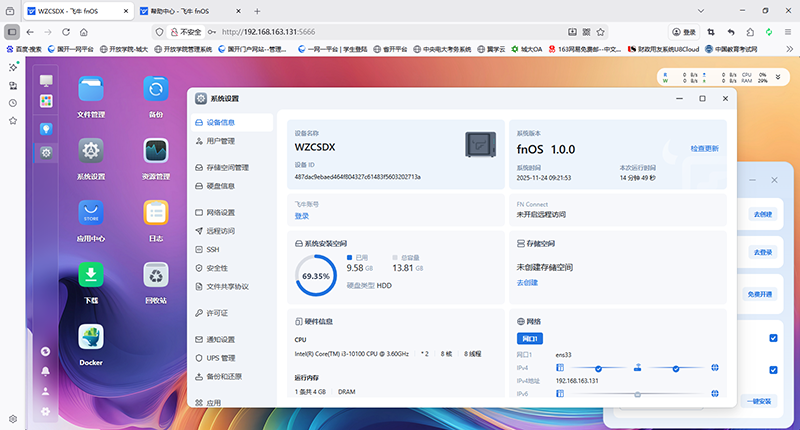Open SSH settings menu item
This screenshot has width=800, height=430.
232,249
